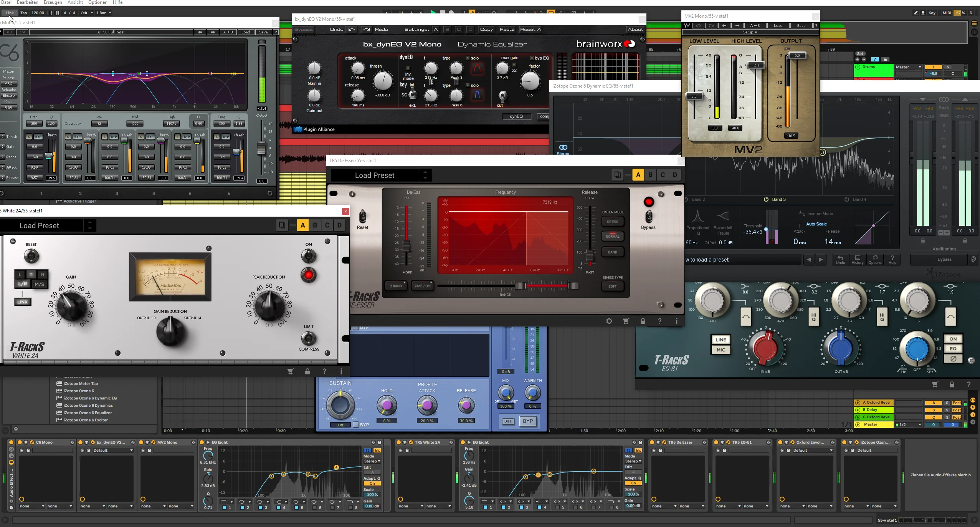Open the 24dB / Oct slope dropdown
The image size is (980, 527).
coord(423,286)
